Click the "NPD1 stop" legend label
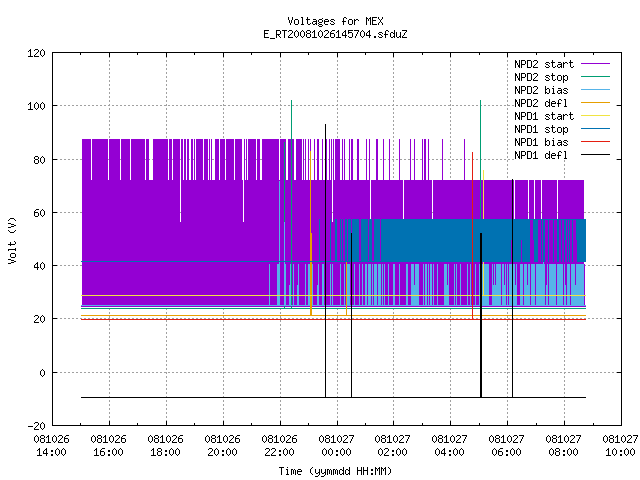 (541, 129)
